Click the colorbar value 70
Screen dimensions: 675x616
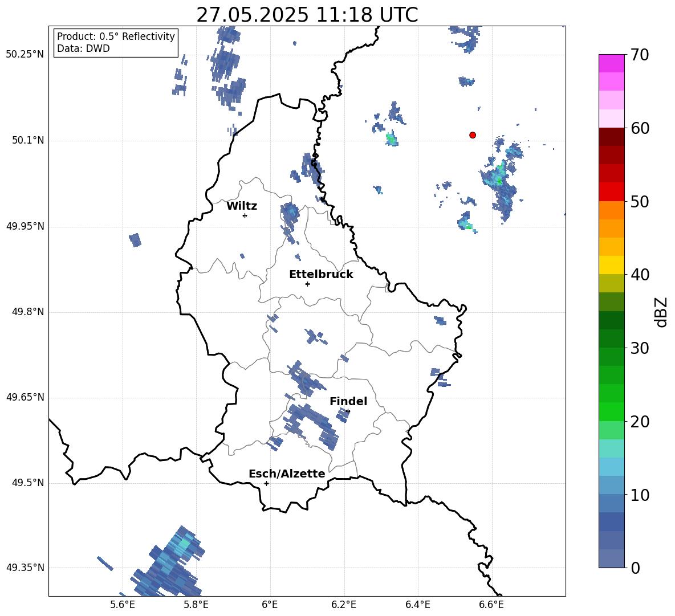(x=640, y=55)
